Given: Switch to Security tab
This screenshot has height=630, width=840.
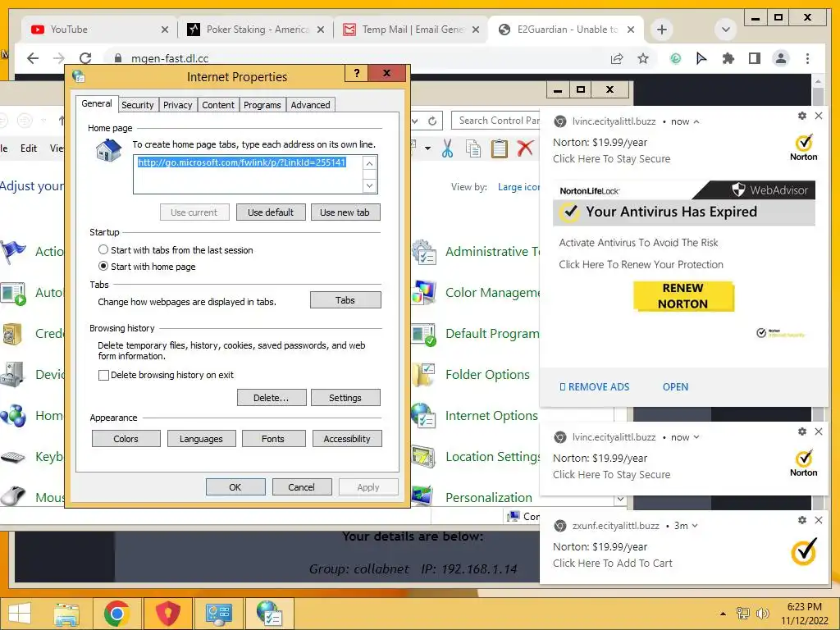Looking at the screenshot, I should [x=137, y=105].
